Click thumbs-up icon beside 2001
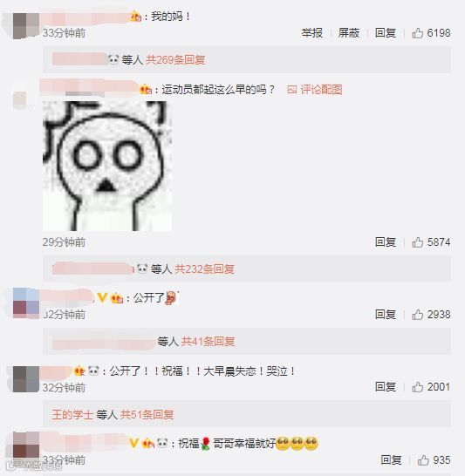Viewport: 465px width, 476px height. point(417,387)
